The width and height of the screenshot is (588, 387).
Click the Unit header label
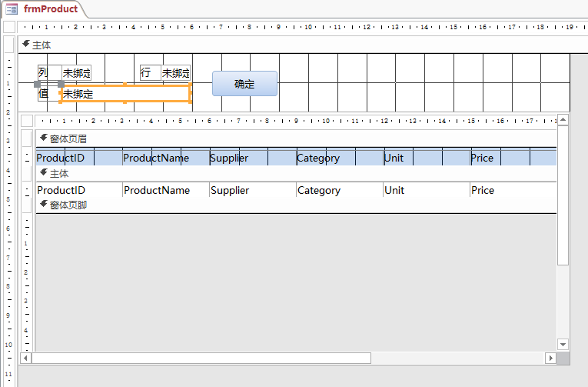pyautogui.click(x=427, y=158)
